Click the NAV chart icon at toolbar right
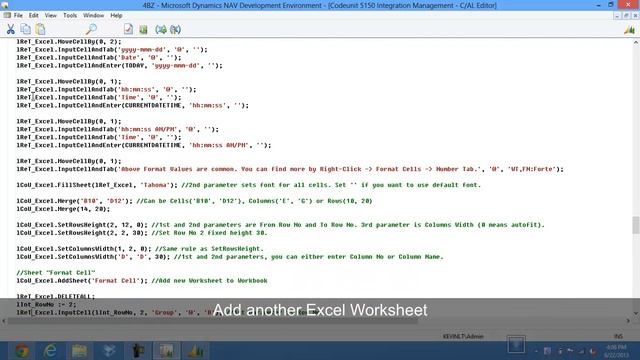This screenshot has width=640, height=360. [629, 29]
